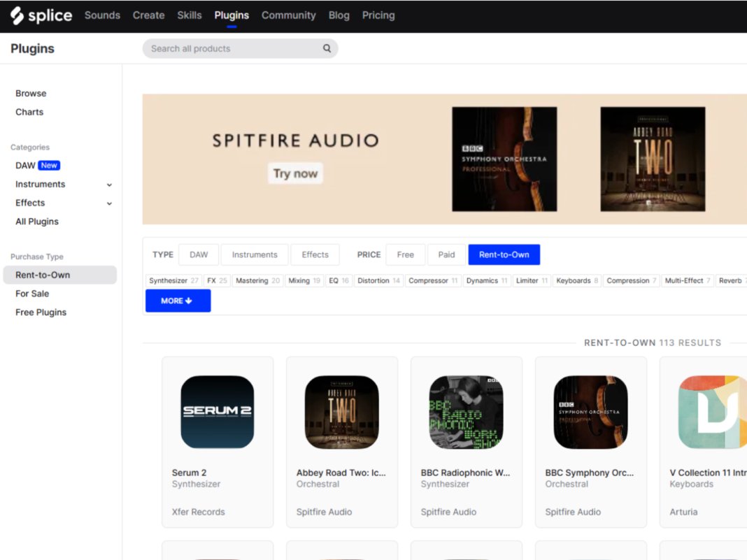Open the Abbey Road Two plugin icon

pos(341,412)
